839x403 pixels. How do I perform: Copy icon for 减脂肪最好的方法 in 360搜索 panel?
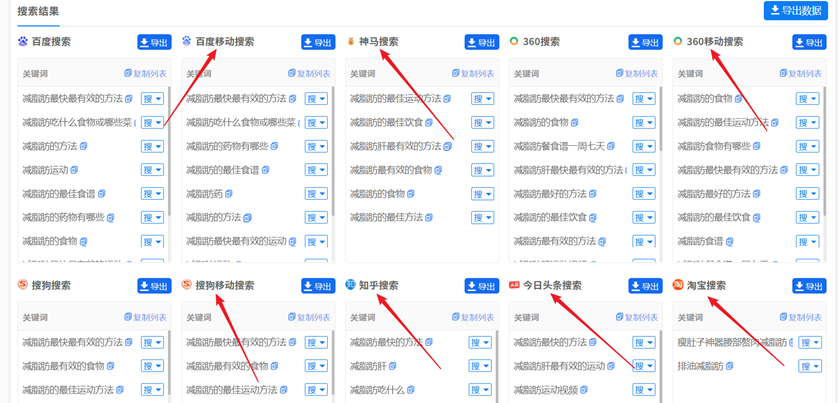pyautogui.click(x=593, y=194)
